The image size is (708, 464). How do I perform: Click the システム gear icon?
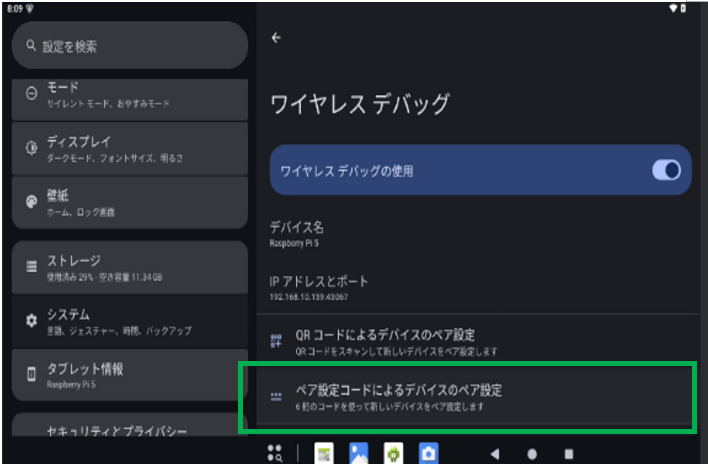click(31, 321)
